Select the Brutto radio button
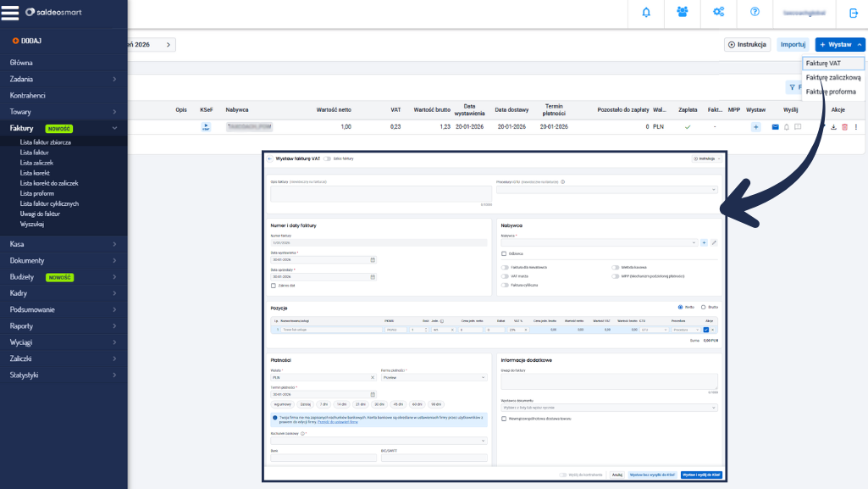This screenshot has width=868, height=489. pyautogui.click(x=704, y=307)
